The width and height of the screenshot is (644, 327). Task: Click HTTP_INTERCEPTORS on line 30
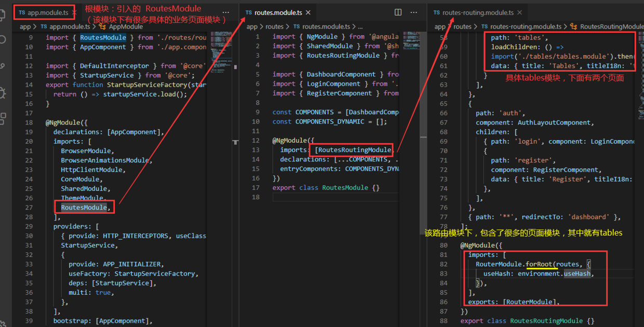(x=136, y=236)
